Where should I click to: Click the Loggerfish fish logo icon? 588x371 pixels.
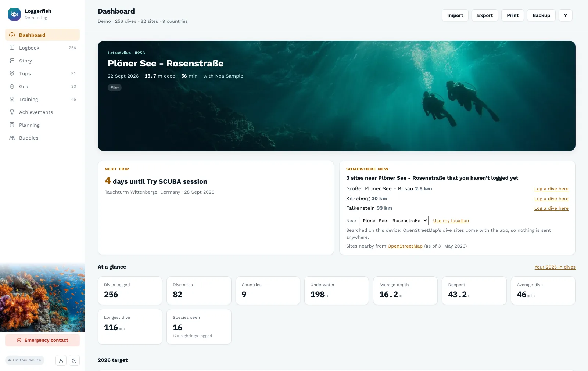point(14,14)
